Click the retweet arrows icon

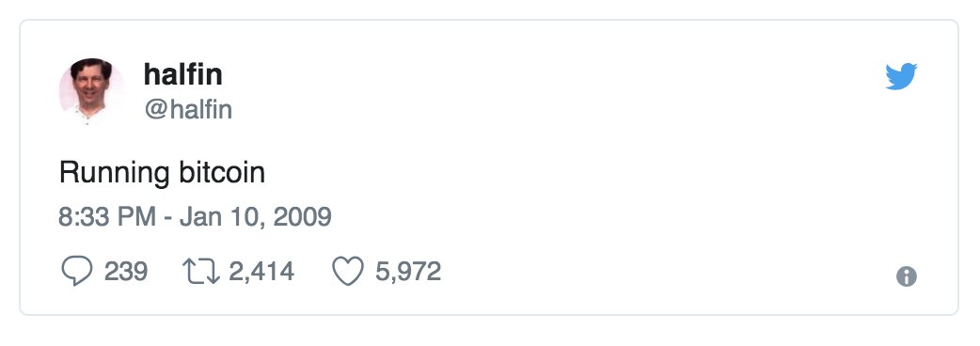(201, 272)
